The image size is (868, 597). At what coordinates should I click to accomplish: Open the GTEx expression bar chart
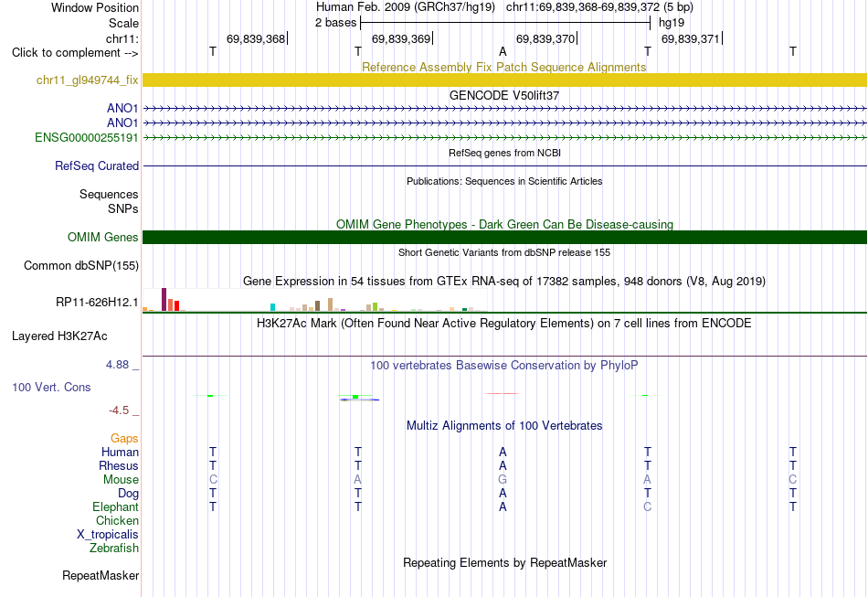[x=314, y=300]
